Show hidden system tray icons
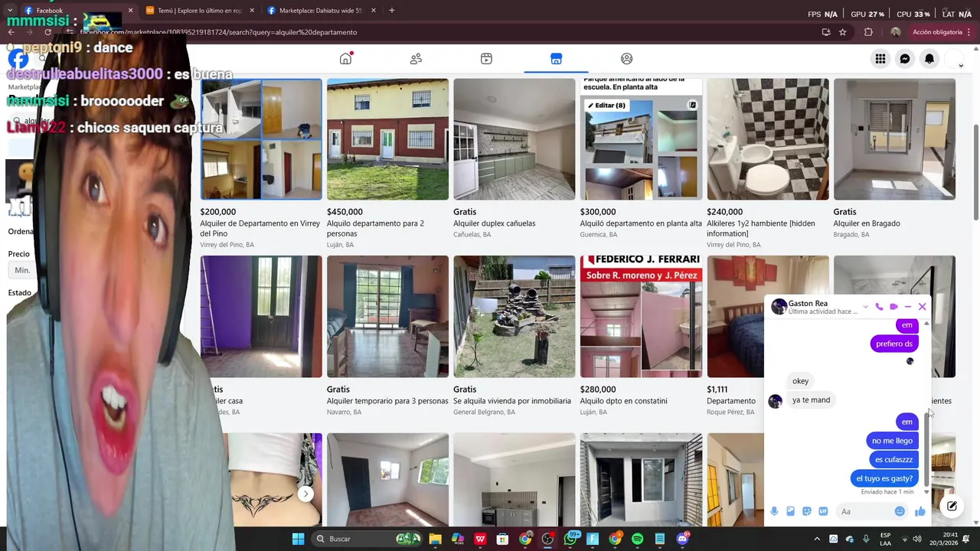The image size is (980, 551). click(x=816, y=539)
